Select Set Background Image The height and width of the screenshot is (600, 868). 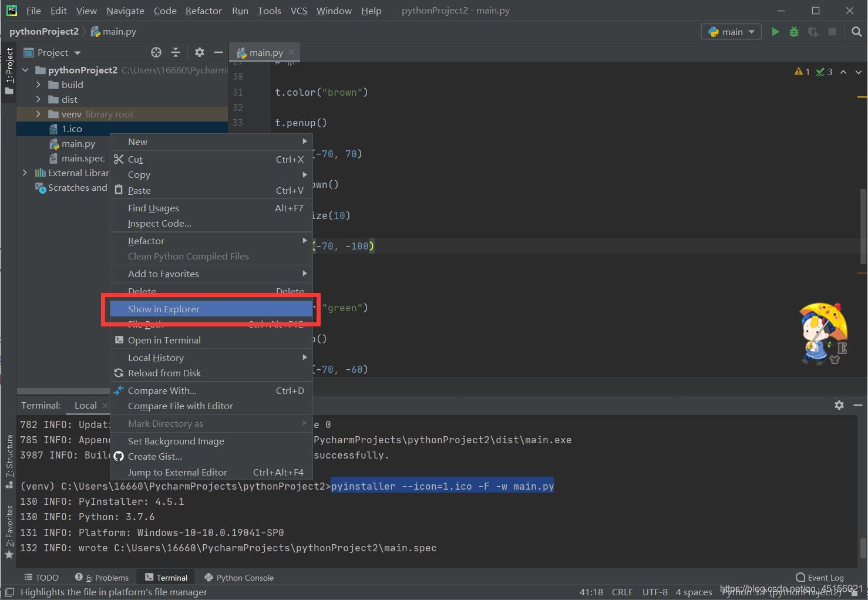tap(211, 441)
